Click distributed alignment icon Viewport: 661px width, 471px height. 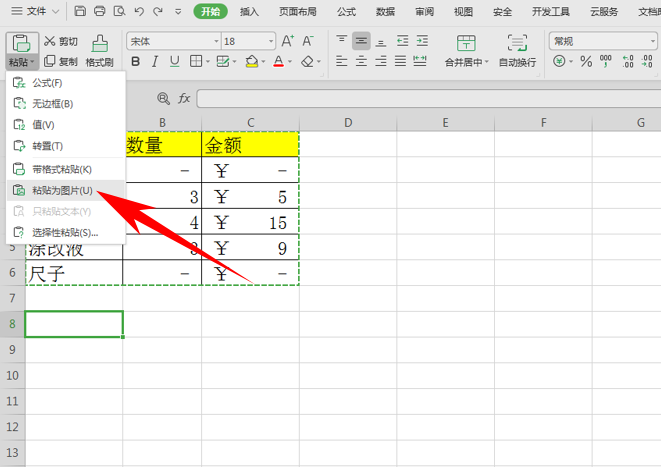click(x=420, y=62)
